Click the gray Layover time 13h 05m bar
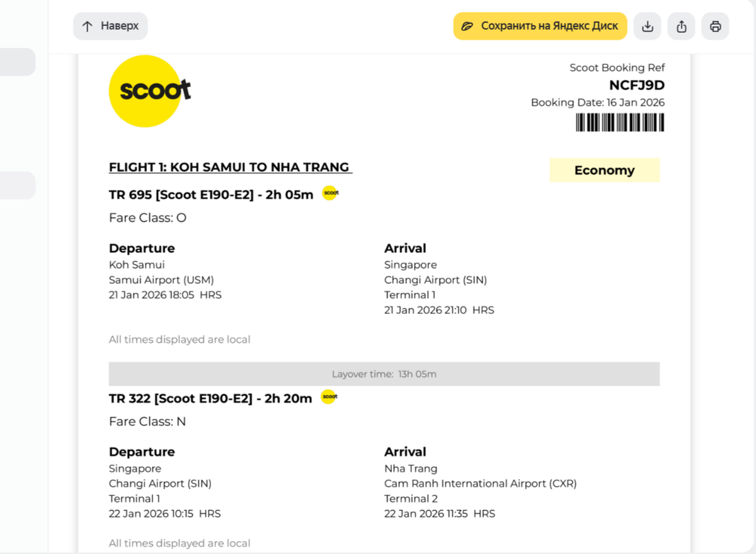 384,374
